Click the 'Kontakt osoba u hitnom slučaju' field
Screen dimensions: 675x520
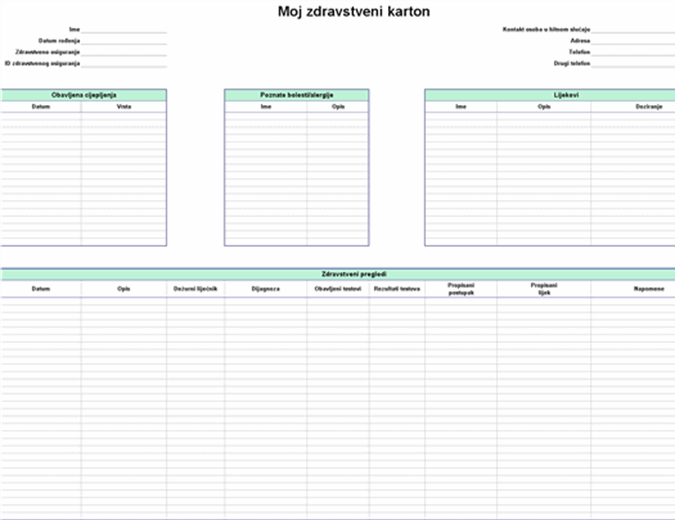(632, 30)
